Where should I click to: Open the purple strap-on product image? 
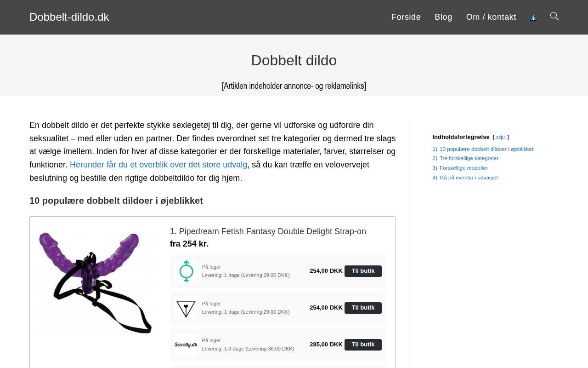pyautogui.click(x=96, y=282)
